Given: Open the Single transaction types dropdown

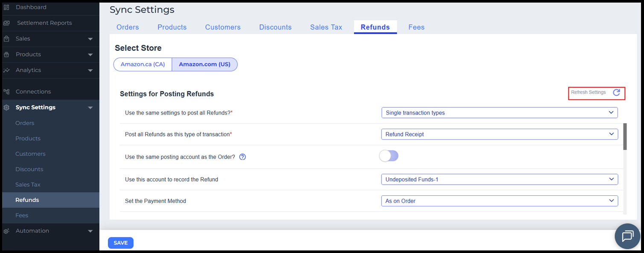Looking at the screenshot, I should 499,113.
